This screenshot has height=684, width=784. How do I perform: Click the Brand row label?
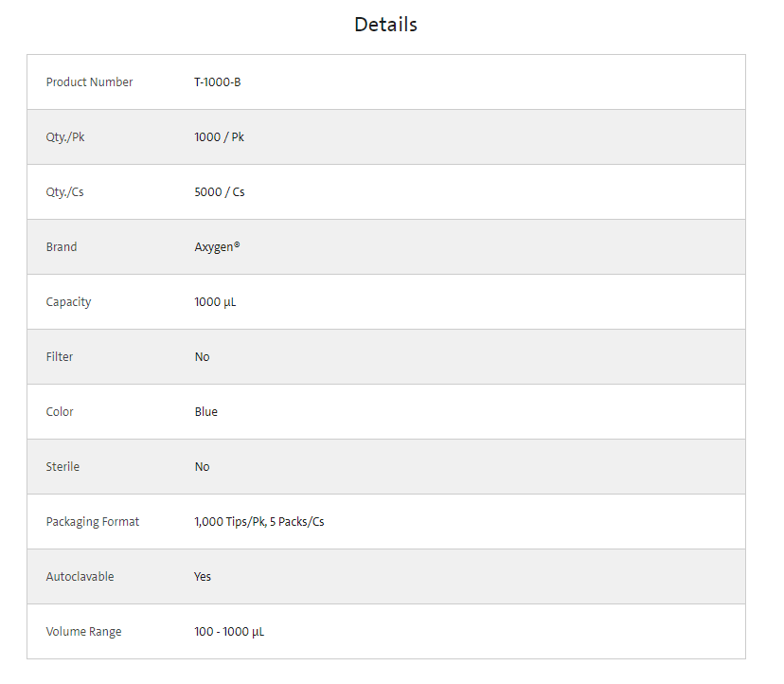pyautogui.click(x=62, y=247)
